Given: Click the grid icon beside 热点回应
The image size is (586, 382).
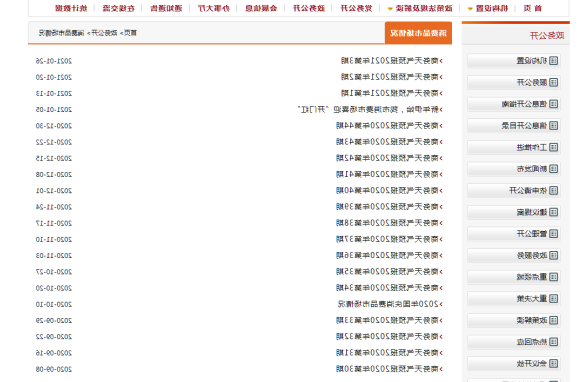Looking at the screenshot, I should click(x=553, y=342).
